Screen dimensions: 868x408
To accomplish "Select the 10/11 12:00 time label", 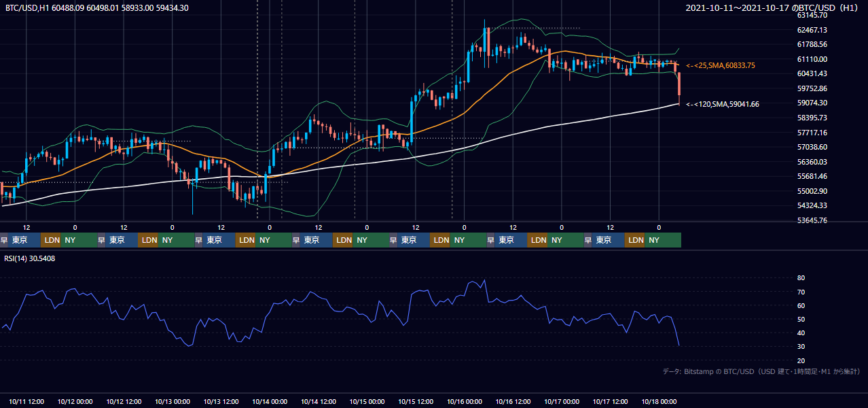I will [27, 402].
